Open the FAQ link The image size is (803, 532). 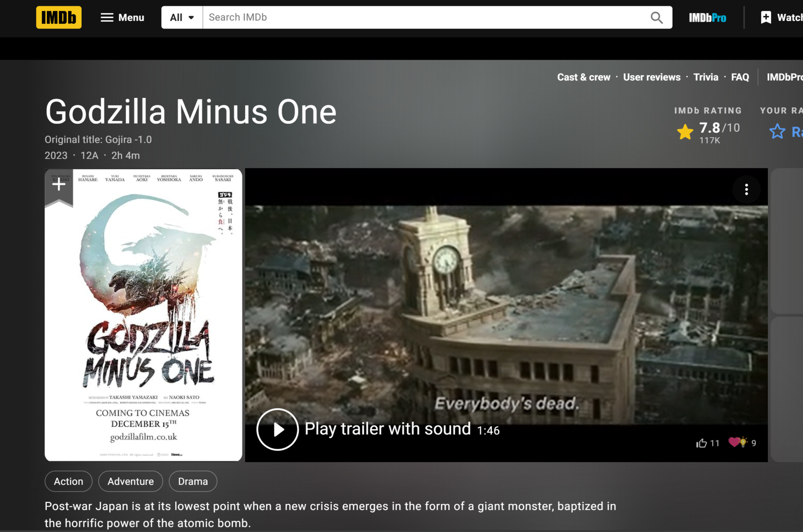coord(740,77)
